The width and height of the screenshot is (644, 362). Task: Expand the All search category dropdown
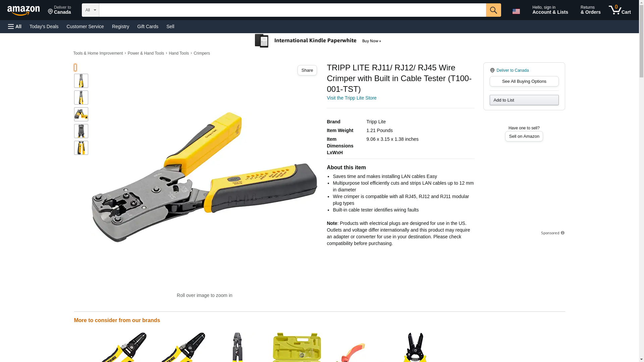pyautogui.click(x=90, y=10)
